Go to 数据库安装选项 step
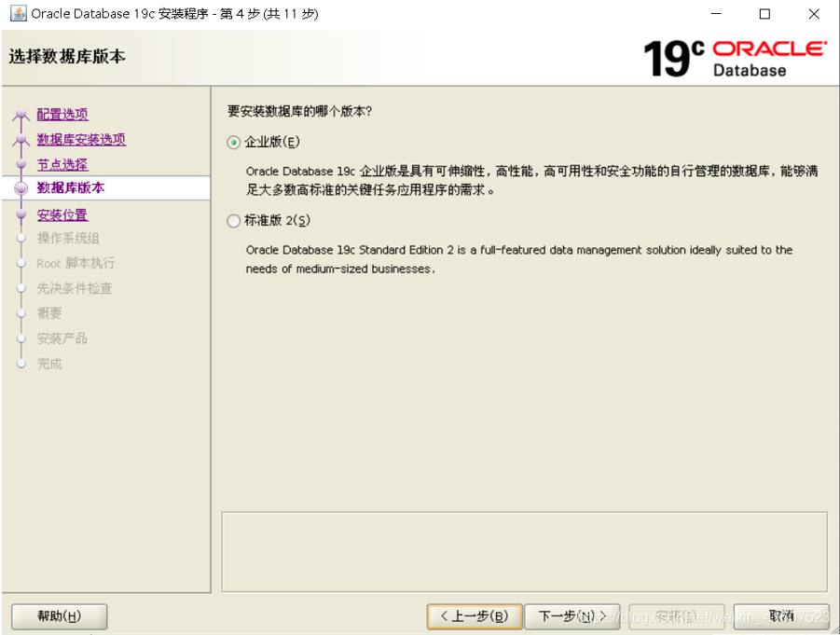840x635 pixels. coord(81,139)
